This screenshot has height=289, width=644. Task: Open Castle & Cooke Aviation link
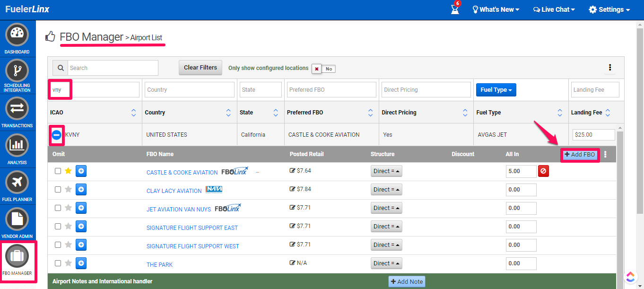click(x=182, y=173)
